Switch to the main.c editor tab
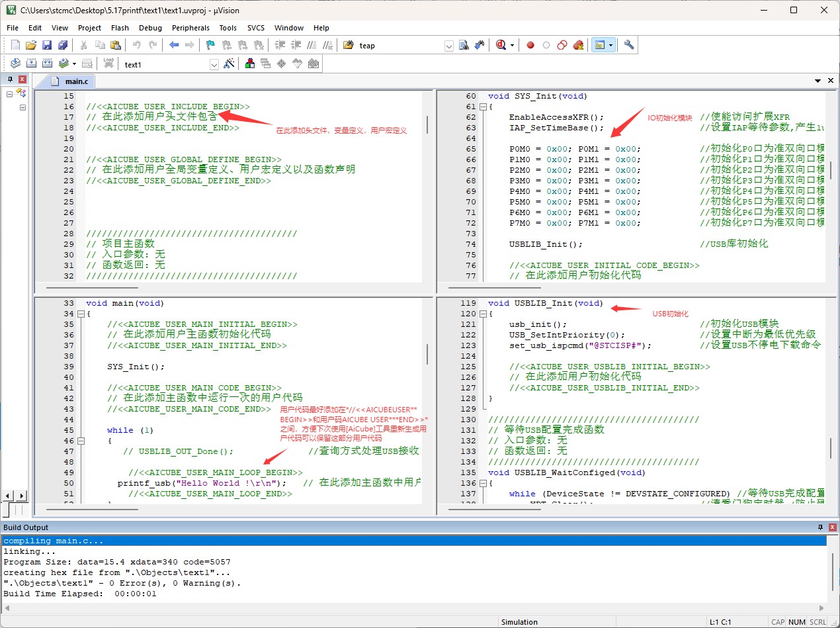The image size is (840, 628). tap(69, 81)
